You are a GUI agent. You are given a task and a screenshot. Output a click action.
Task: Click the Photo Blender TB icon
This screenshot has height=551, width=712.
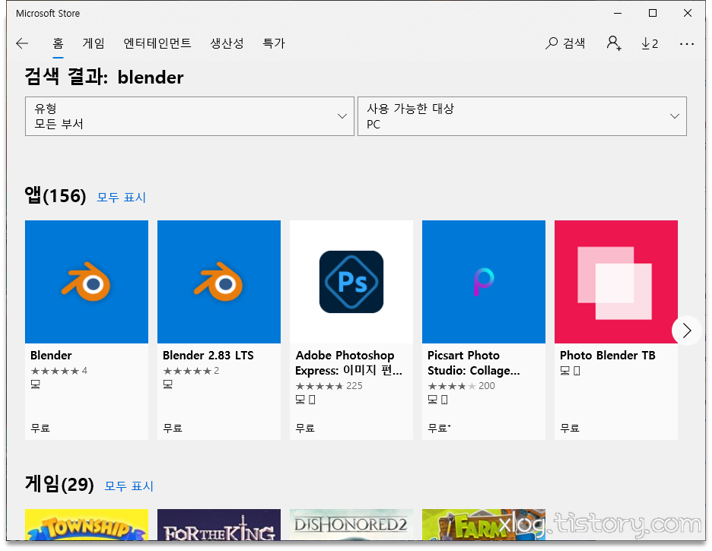pyautogui.click(x=616, y=282)
